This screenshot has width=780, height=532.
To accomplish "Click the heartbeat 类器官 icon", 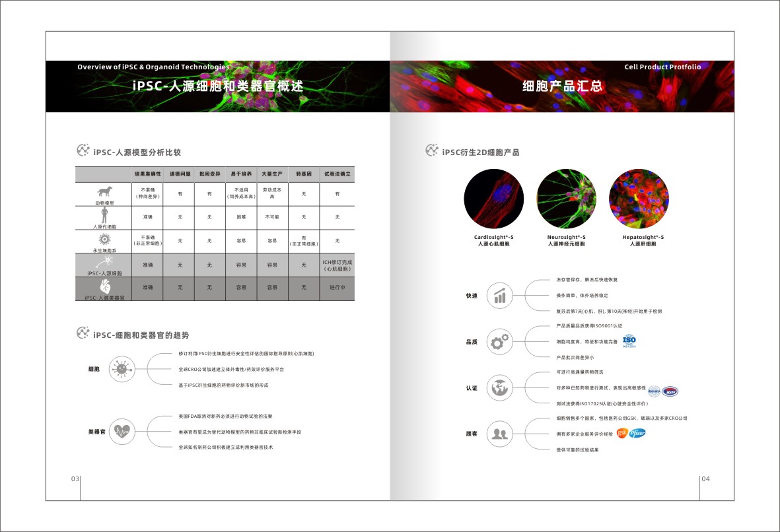I will pos(122,431).
